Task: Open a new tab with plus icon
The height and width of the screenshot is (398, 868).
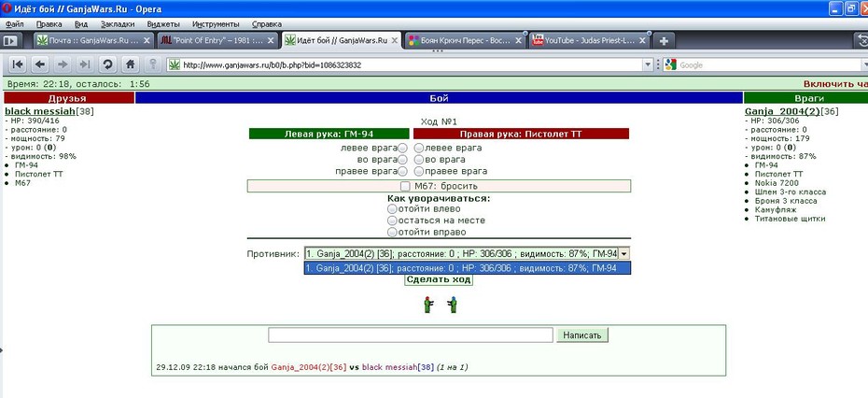Action: (665, 40)
